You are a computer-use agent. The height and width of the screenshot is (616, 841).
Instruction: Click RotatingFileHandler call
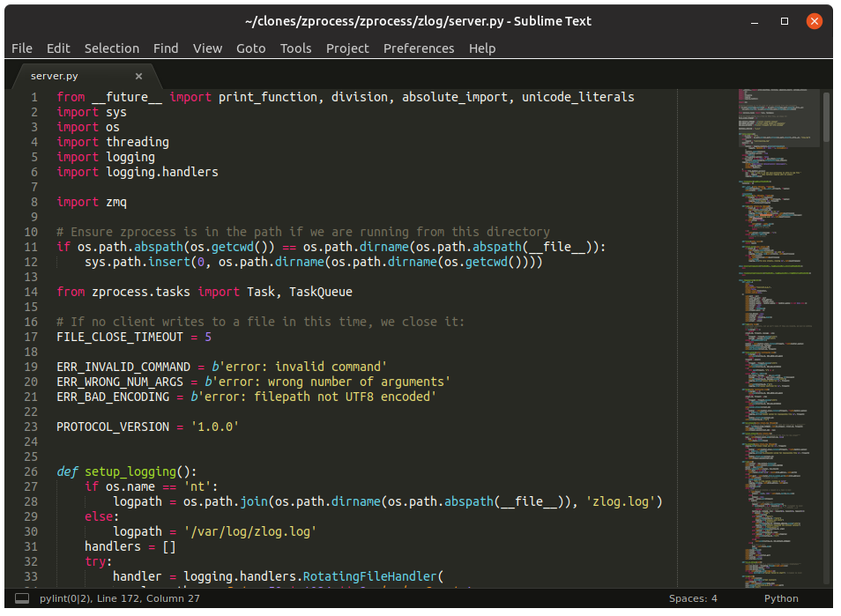coord(370,577)
